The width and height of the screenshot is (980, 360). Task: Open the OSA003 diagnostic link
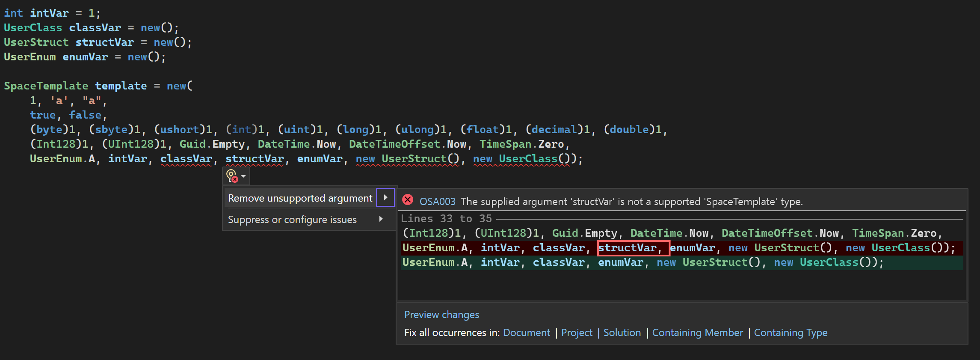click(x=437, y=201)
